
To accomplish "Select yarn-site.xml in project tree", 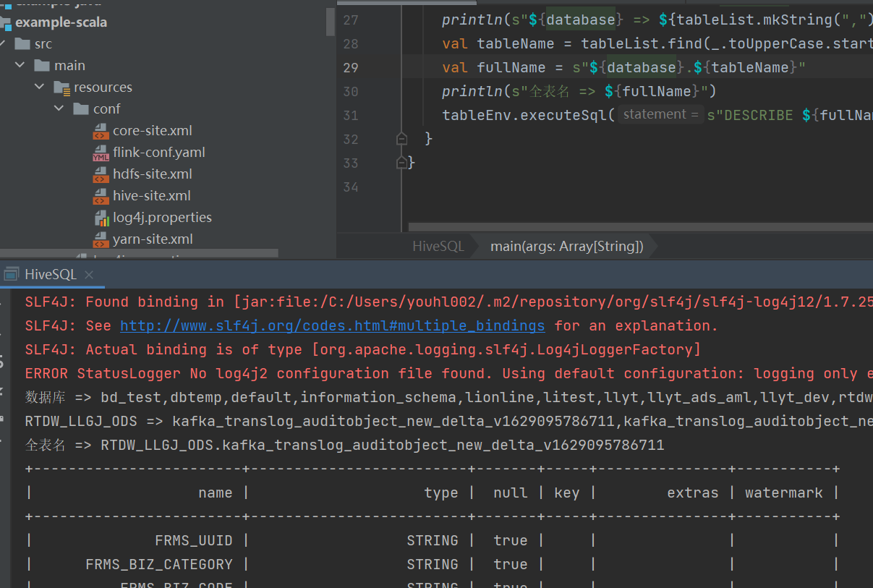I will pos(153,239).
